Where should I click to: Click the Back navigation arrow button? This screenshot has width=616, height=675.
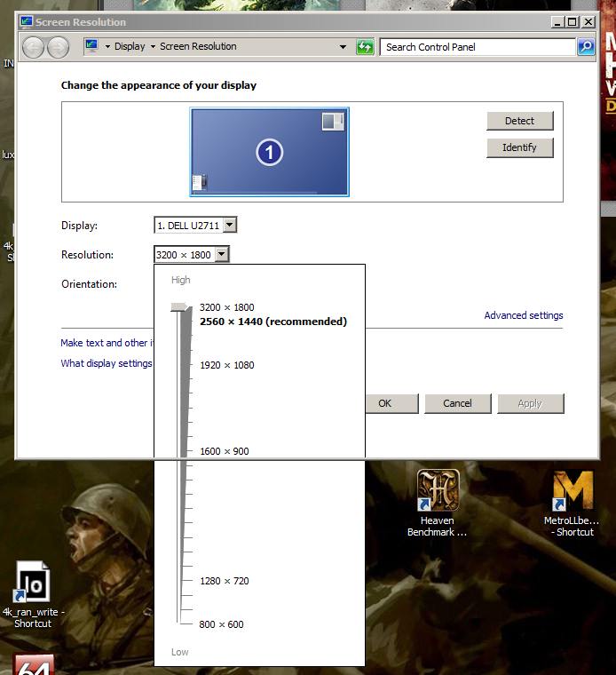pos(34,47)
